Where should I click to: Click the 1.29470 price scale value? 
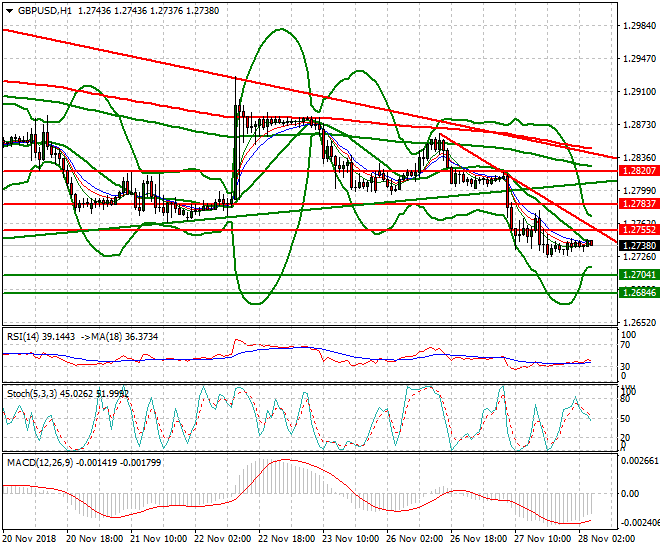[x=639, y=59]
